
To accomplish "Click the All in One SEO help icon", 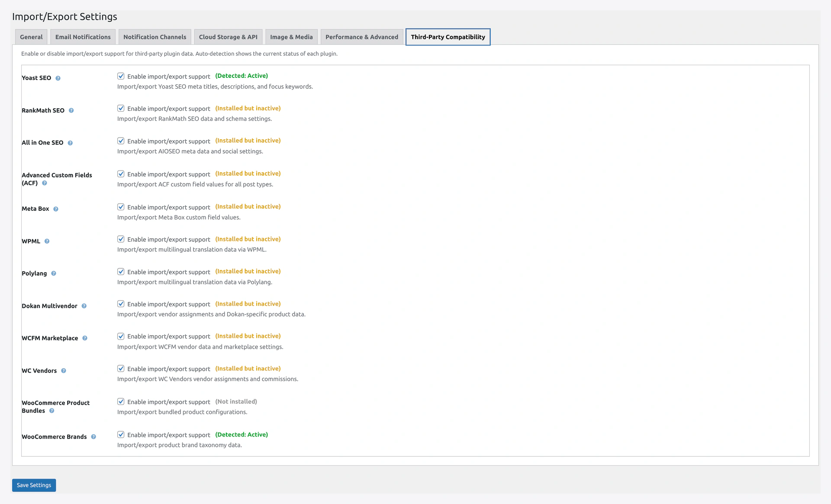I will tap(70, 143).
